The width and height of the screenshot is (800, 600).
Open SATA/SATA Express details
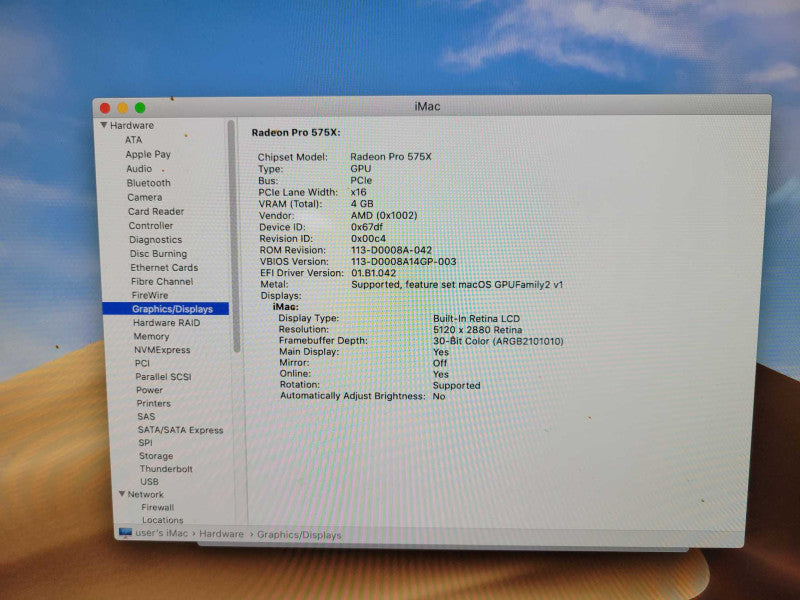181,430
